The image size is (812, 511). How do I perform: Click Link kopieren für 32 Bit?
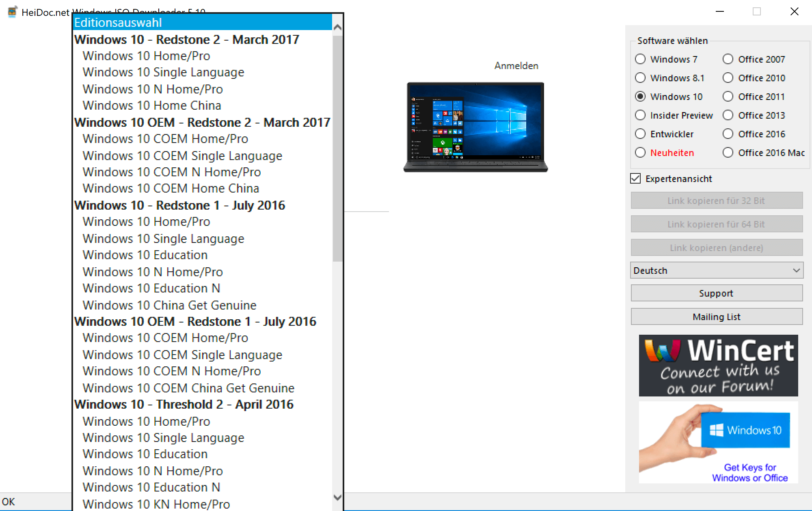(x=717, y=201)
